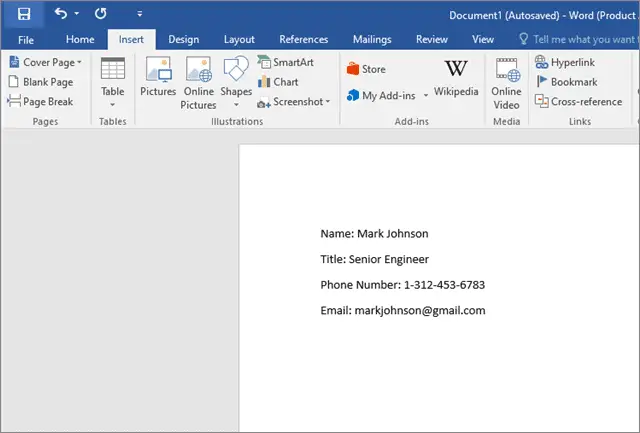
Task: Insert a Chart
Action: (278, 82)
